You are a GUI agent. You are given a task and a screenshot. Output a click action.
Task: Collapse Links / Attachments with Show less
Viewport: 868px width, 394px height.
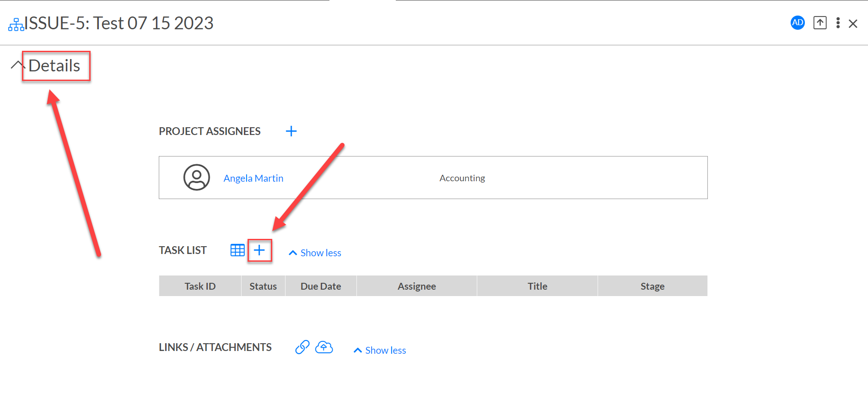tap(380, 351)
